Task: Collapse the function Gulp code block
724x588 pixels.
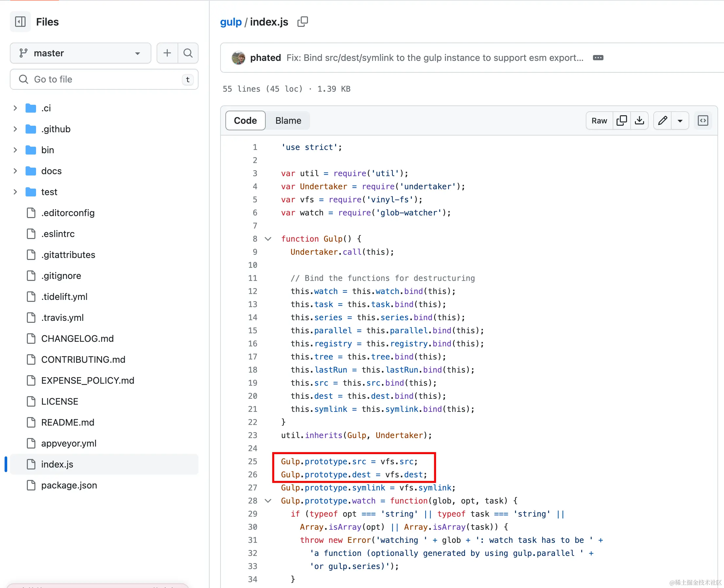Action: 268,239
